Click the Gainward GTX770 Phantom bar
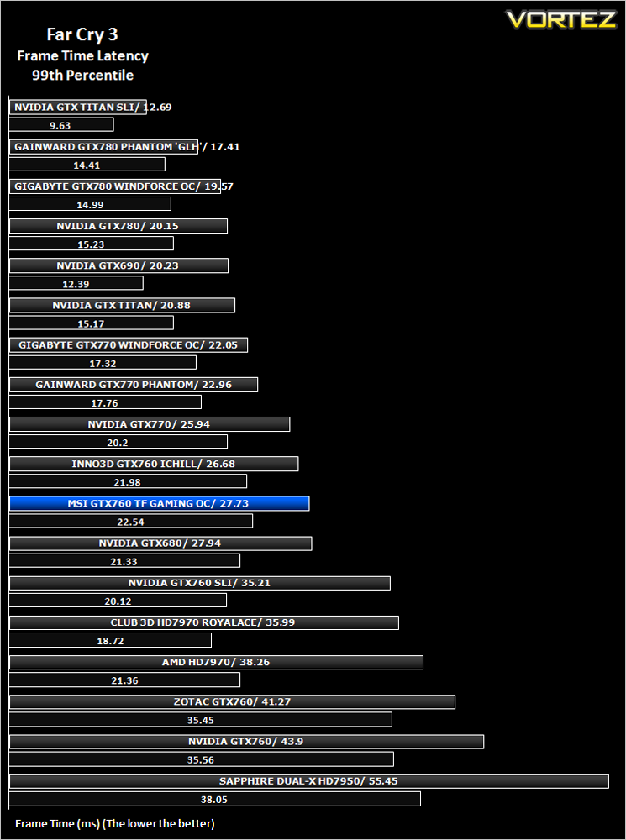 point(134,385)
